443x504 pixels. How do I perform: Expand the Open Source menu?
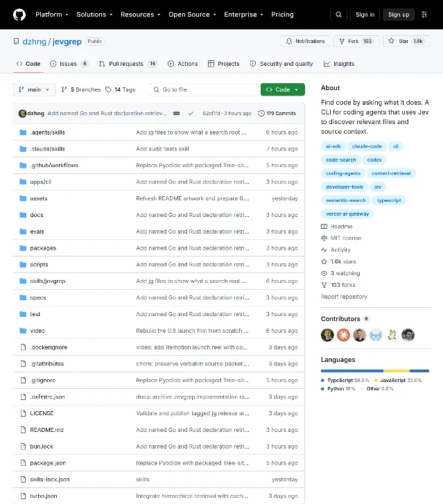click(x=192, y=15)
